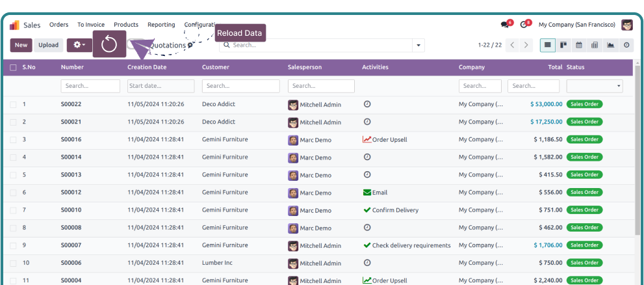The width and height of the screenshot is (644, 285).
Task: Select the checkbox for order S00016
Action: tap(13, 139)
